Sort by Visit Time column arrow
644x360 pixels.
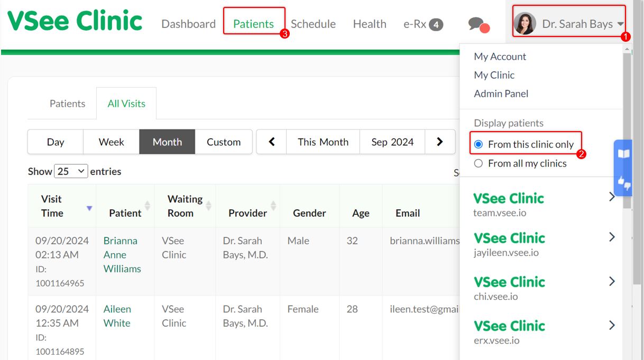coord(89,208)
